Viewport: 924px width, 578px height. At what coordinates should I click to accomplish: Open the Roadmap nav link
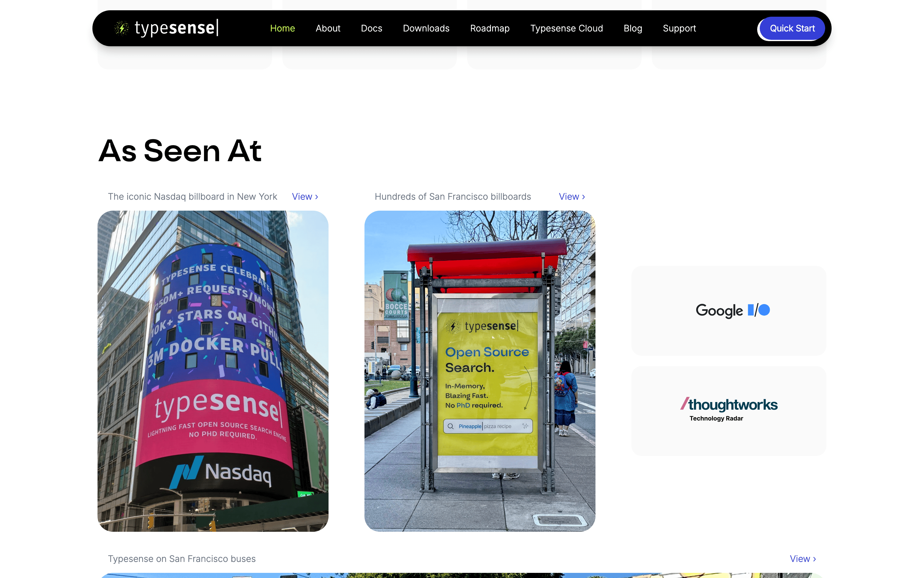[490, 28]
